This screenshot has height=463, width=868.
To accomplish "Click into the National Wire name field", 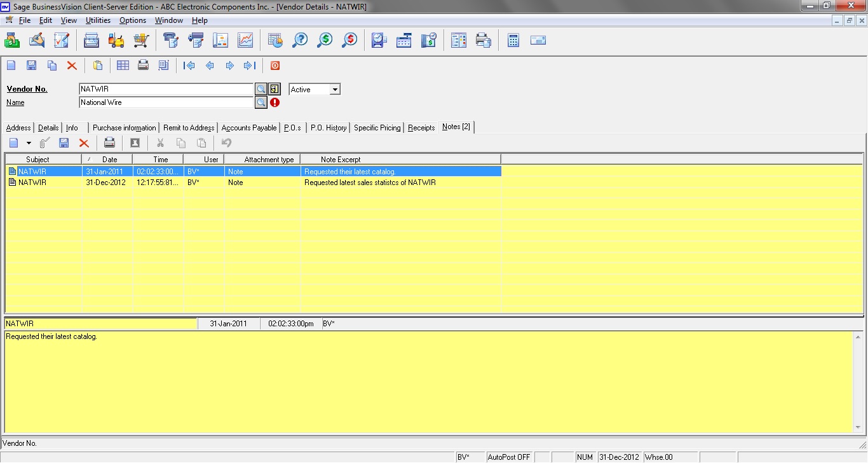I will tap(166, 102).
